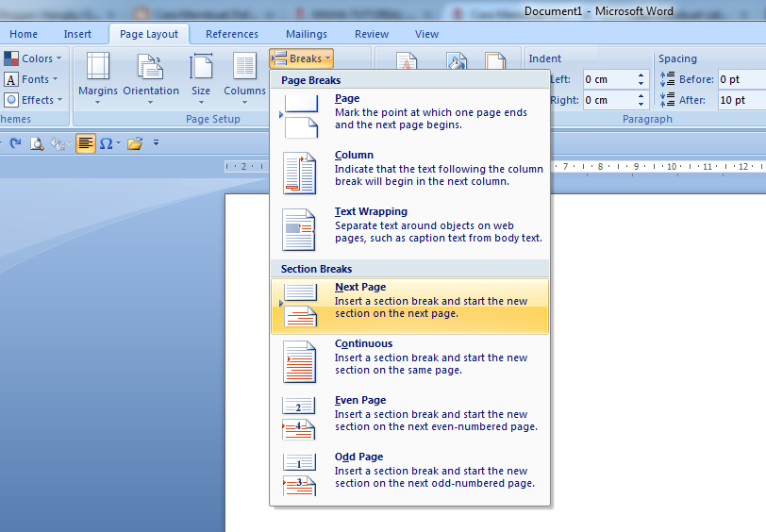Edit the Spacing After field
Image resolution: width=766 pixels, height=532 pixels.
click(741, 100)
